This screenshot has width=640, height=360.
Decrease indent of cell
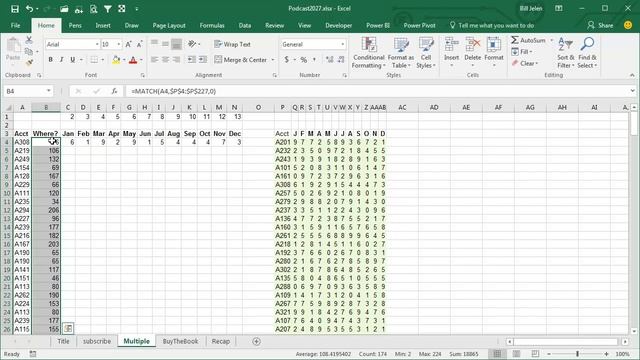191,60
